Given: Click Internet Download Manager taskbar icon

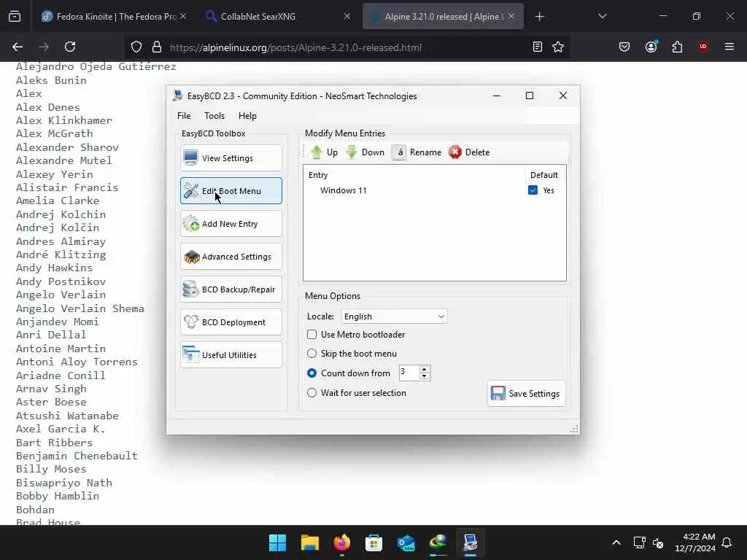Looking at the screenshot, I should pos(438,542).
